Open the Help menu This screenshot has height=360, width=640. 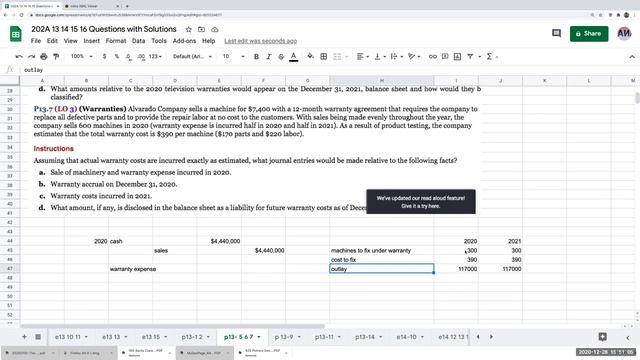[208, 41]
